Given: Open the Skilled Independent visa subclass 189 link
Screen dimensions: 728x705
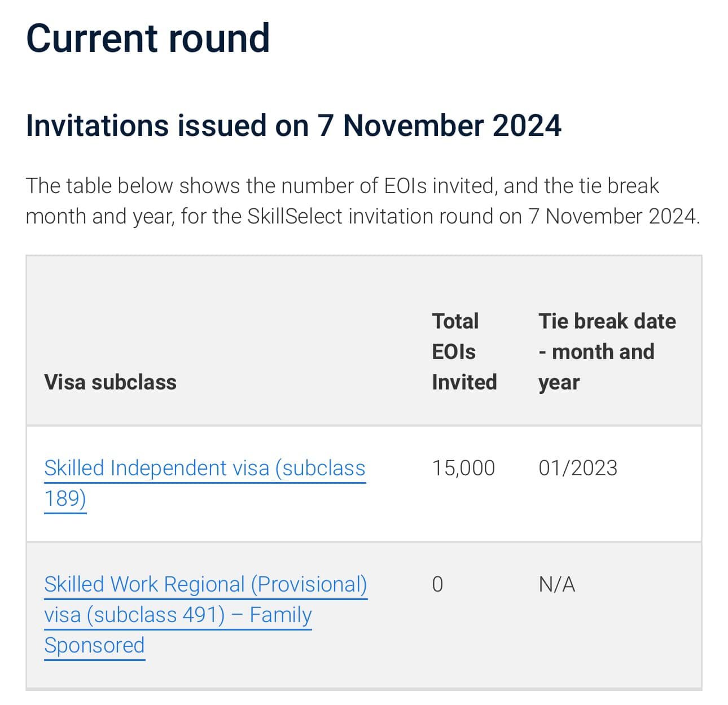Looking at the screenshot, I should pyautogui.click(x=205, y=483).
